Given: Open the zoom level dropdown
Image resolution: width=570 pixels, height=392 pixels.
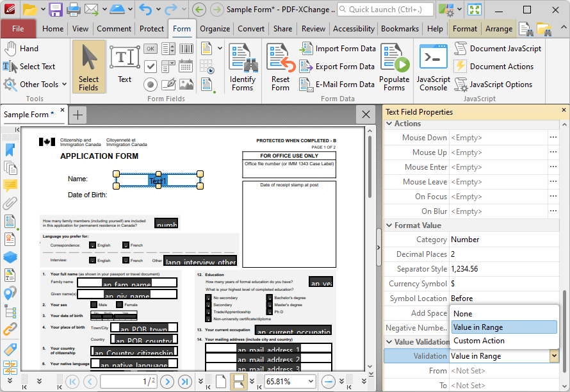Looking at the screenshot, I should [x=312, y=381].
